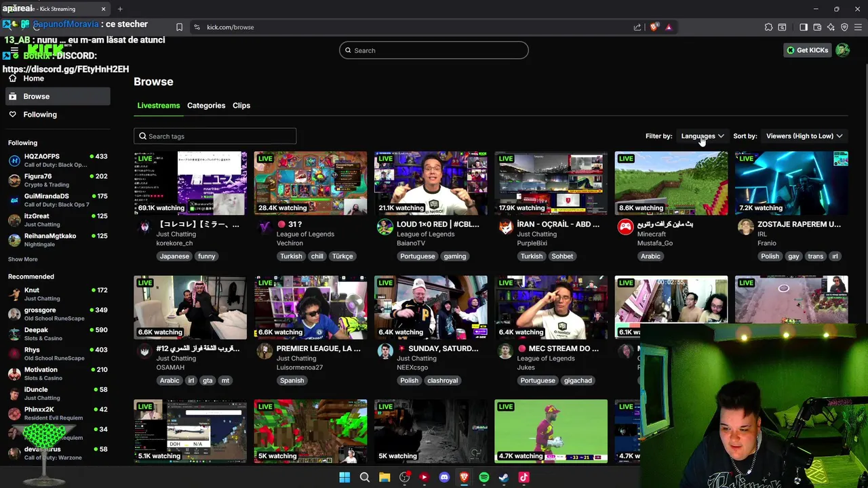The width and height of the screenshot is (868, 488).
Task: Open OBS Studio from taskbar
Action: [x=405, y=477]
